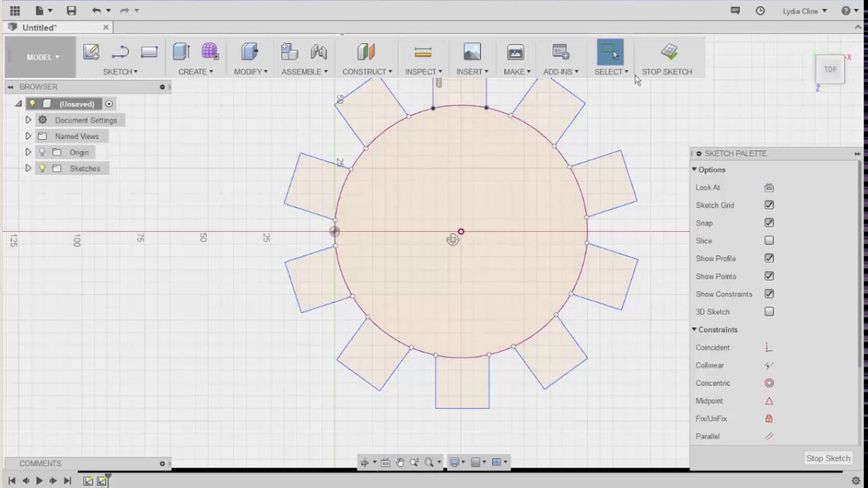
Task: Expand the Document Settings tree node
Action: pos(28,120)
